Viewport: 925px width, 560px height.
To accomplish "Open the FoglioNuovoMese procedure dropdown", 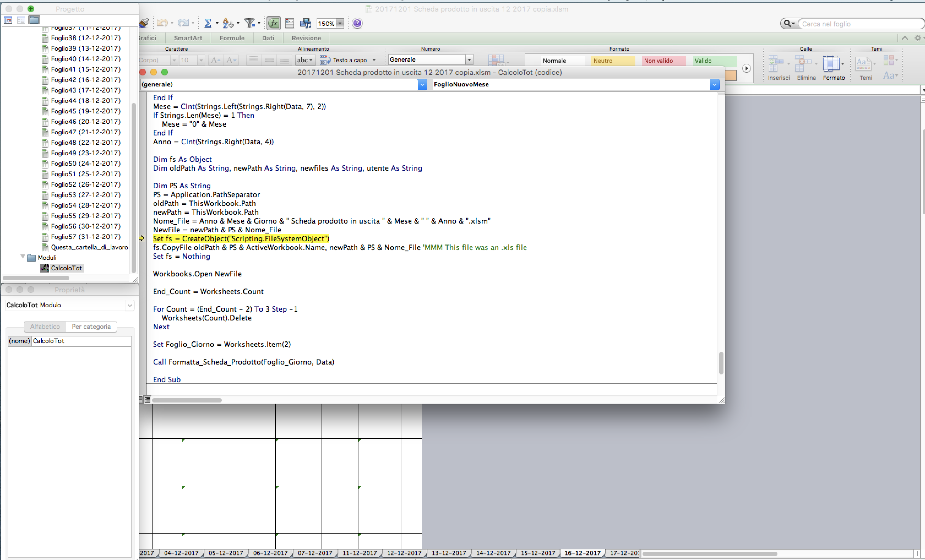I will pyautogui.click(x=714, y=85).
